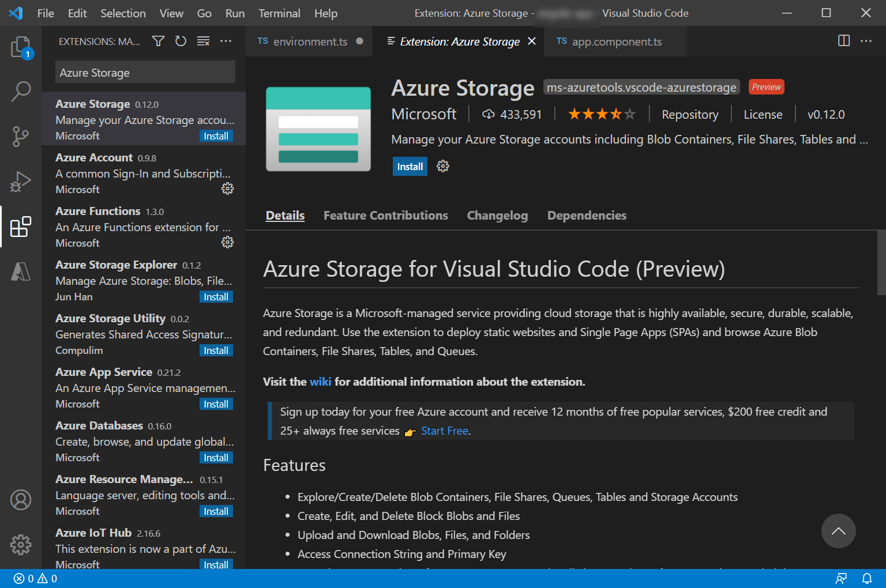
Task: Open the Explorer view in activity bar
Action: 21,47
